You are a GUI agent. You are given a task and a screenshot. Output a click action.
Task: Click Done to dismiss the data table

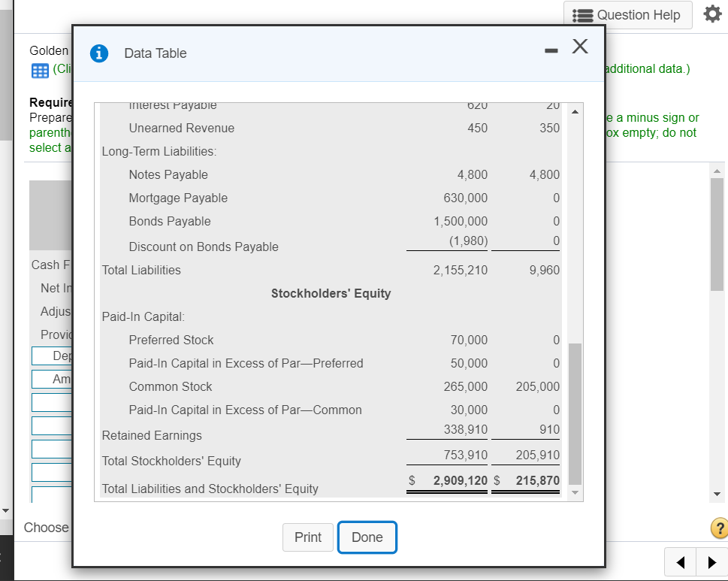[x=367, y=537]
